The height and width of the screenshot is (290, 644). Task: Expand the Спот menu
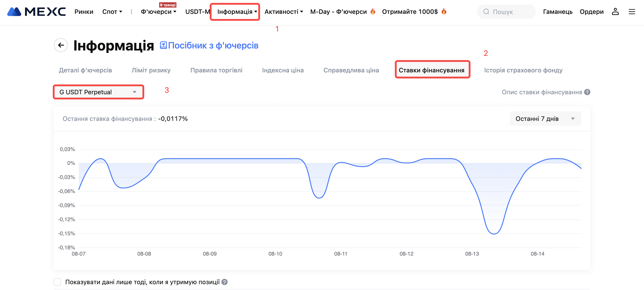tap(112, 12)
